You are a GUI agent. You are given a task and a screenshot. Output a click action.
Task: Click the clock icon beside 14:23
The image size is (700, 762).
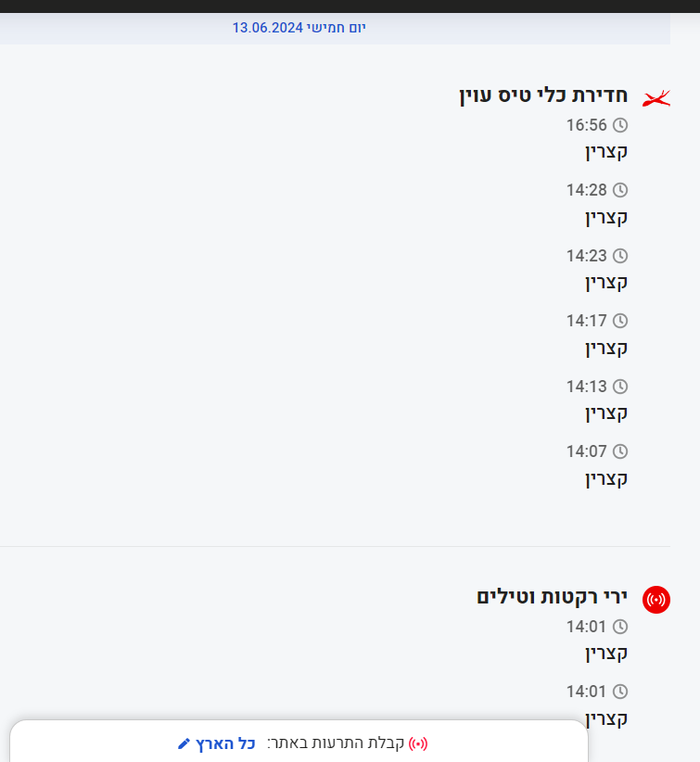620,256
